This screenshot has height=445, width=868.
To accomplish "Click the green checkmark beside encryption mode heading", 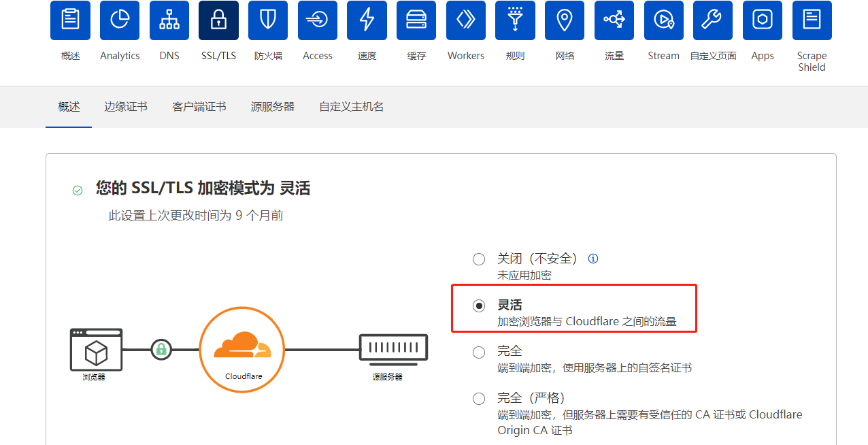I will point(78,191).
